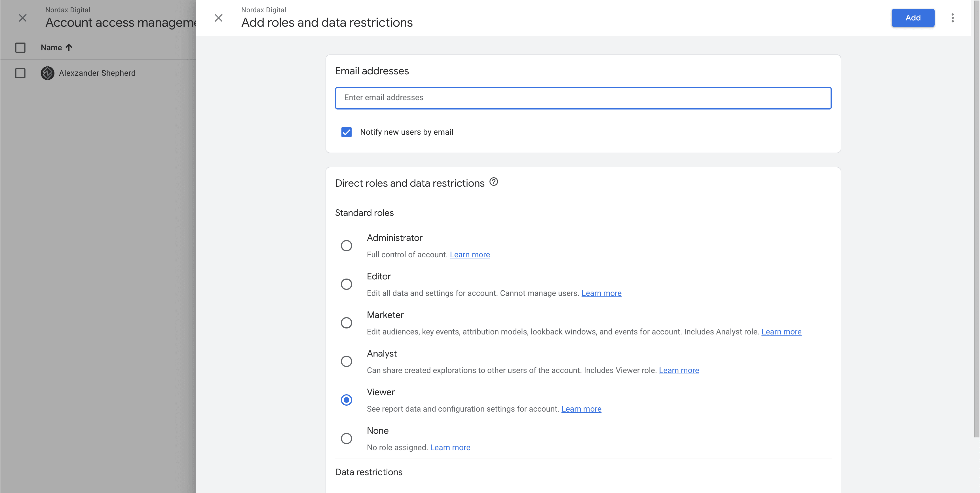Uncheck Notify new users by email
This screenshot has width=980, height=493.
(x=347, y=132)
